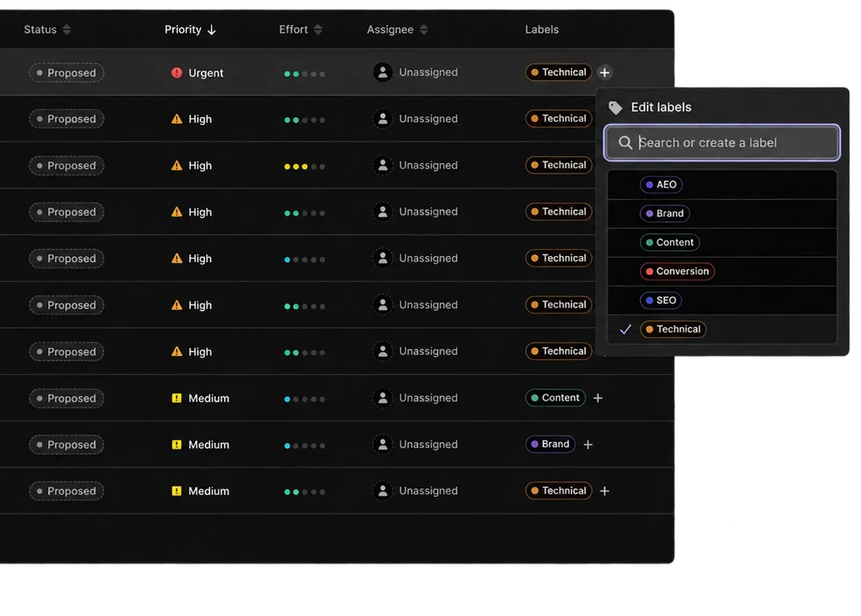Viewport: 861px width, 616px height.
Task: Click yellow three-dot effort indicator
Action: pyautogui.click(x=304, y=166)
